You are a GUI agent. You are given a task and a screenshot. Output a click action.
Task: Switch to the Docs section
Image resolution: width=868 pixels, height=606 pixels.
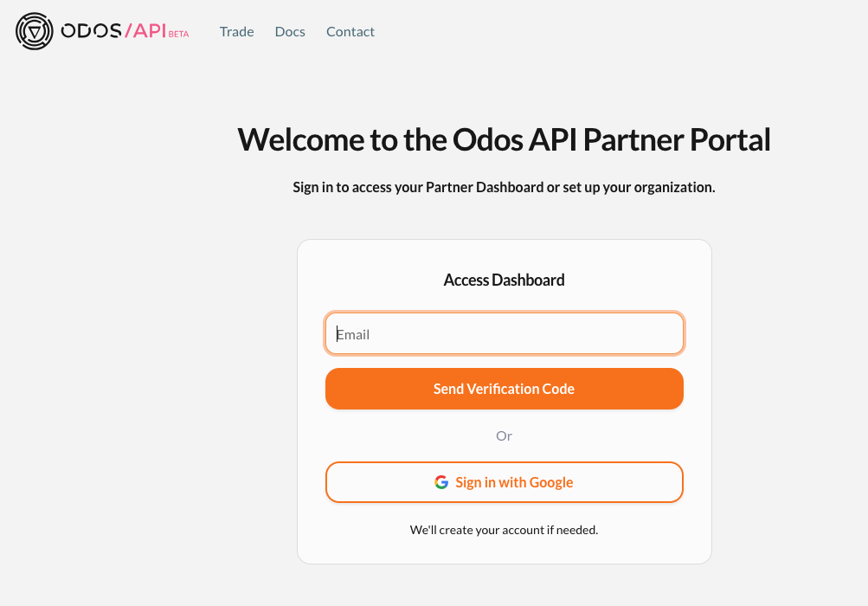[289, 31]
